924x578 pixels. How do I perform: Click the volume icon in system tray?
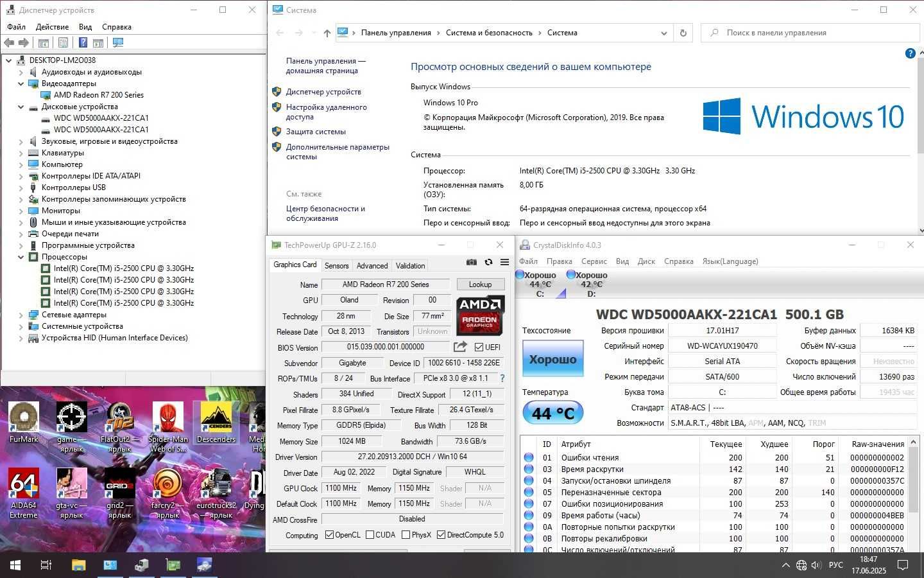816,565
